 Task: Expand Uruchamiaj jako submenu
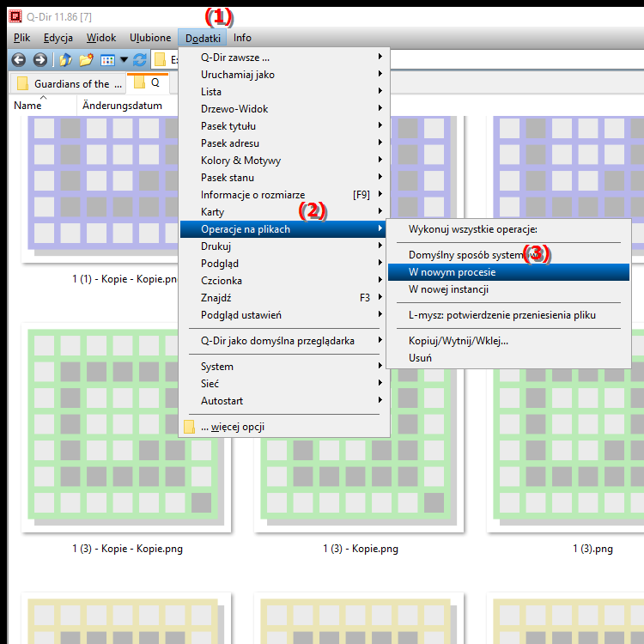[x=284, y=75]
